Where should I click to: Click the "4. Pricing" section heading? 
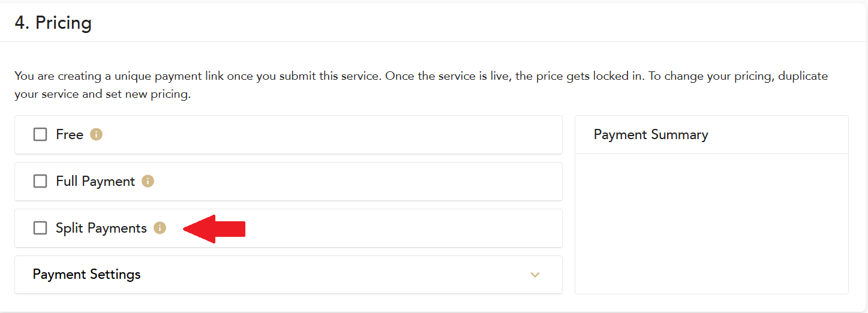tap(53, 23)
